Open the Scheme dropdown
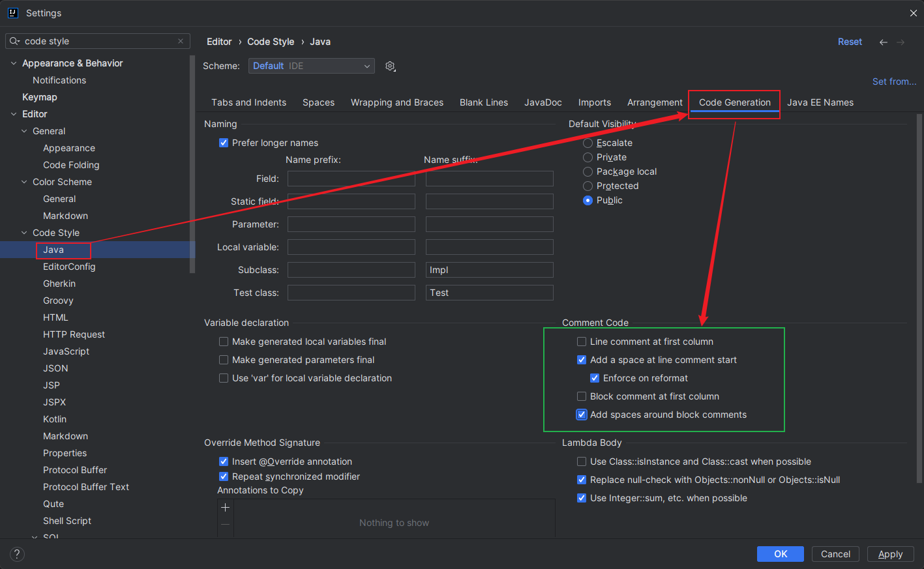The image size is (924, 569). pos(311,66)
